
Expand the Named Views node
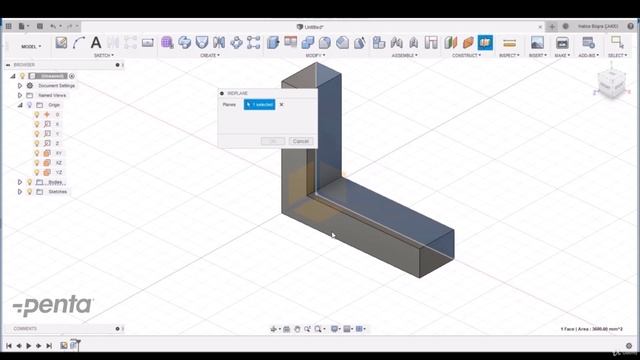(x=20, y=95)
